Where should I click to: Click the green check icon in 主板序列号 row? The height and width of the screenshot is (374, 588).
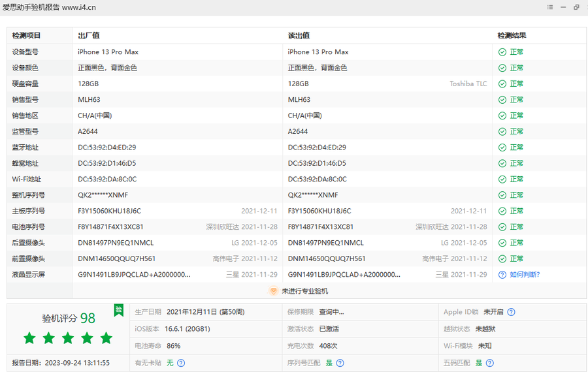[502, 211]
